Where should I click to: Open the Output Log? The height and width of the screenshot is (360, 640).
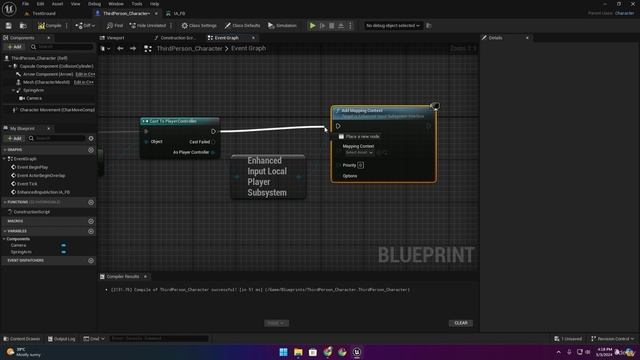[x=62, y=339]
